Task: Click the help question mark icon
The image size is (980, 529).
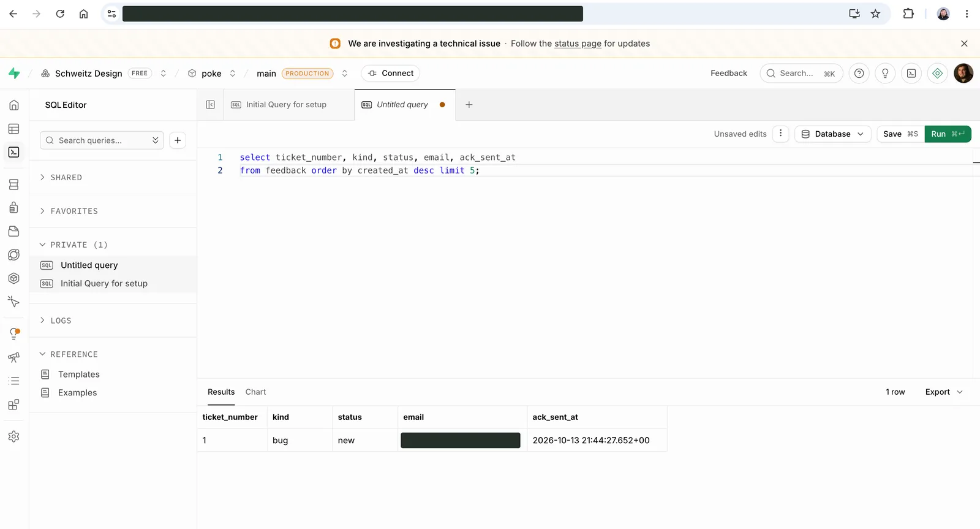Action: (859, 74)
